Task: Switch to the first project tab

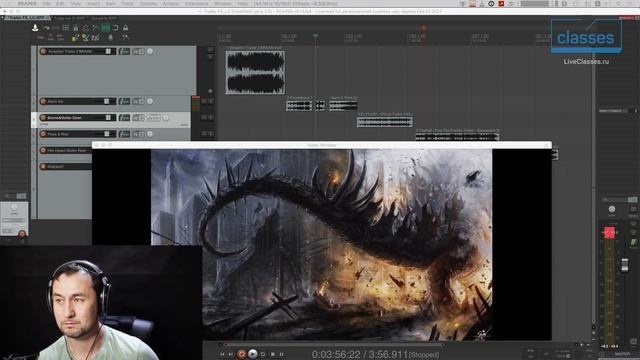Action: [x=27, y=18]
